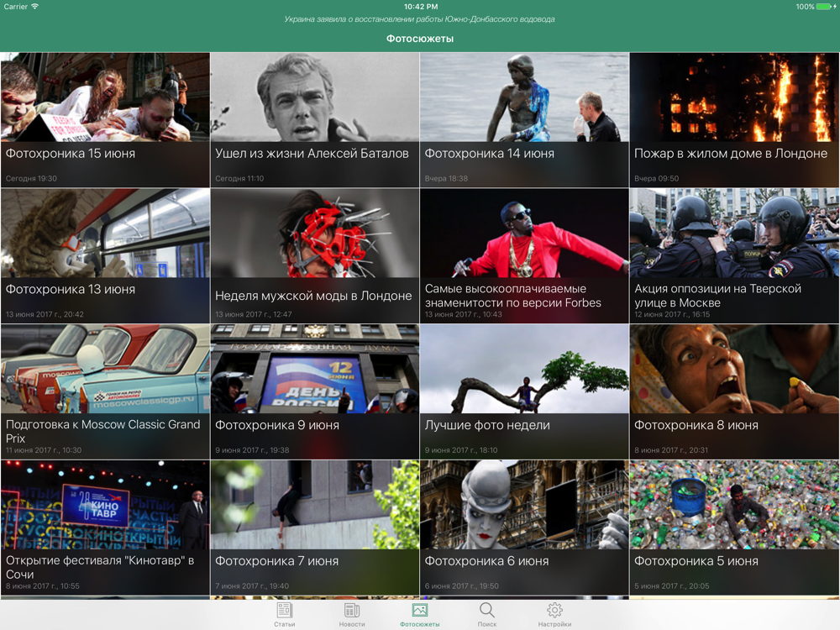Tap the title 'Фотохроника 8 июня'
The height and width of the screenshot is (630, 840).
coord(696,425)
